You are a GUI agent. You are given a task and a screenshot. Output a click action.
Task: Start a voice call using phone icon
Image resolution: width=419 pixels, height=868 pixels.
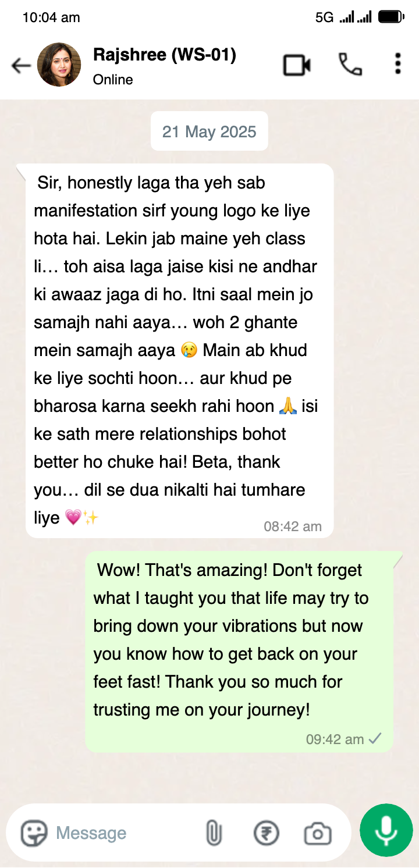click(x=350, y=65)
